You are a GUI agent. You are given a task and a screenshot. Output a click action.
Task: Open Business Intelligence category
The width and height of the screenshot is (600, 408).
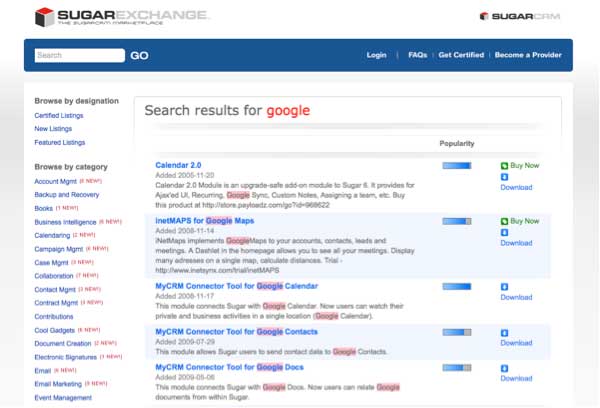click(x=65, y=222)
